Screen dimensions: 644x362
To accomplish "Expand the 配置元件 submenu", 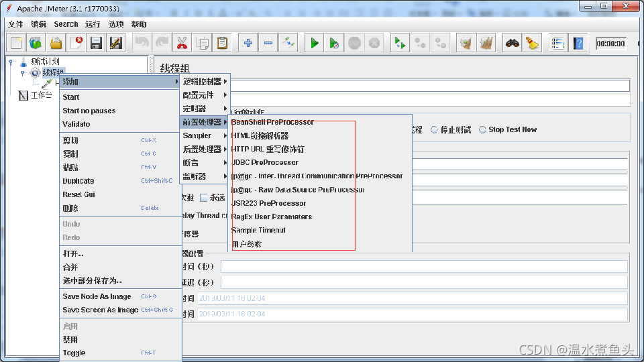I will coord(205,95).
